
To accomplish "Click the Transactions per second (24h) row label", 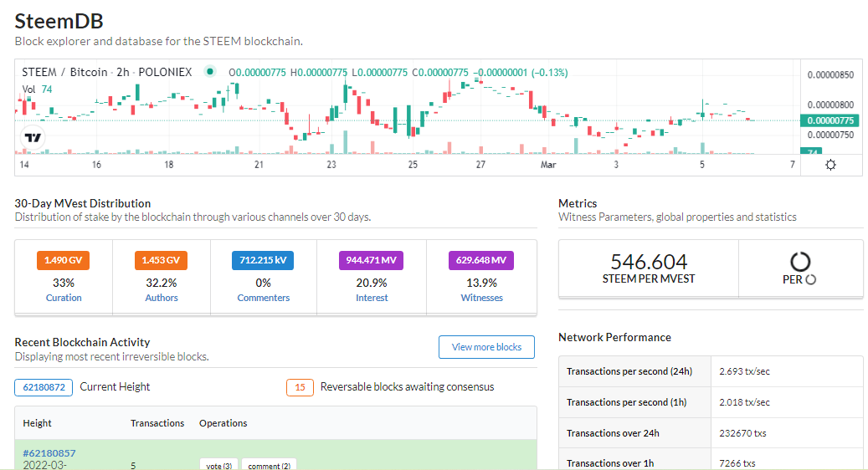I will pyautogui.click(x=629, y=371).
